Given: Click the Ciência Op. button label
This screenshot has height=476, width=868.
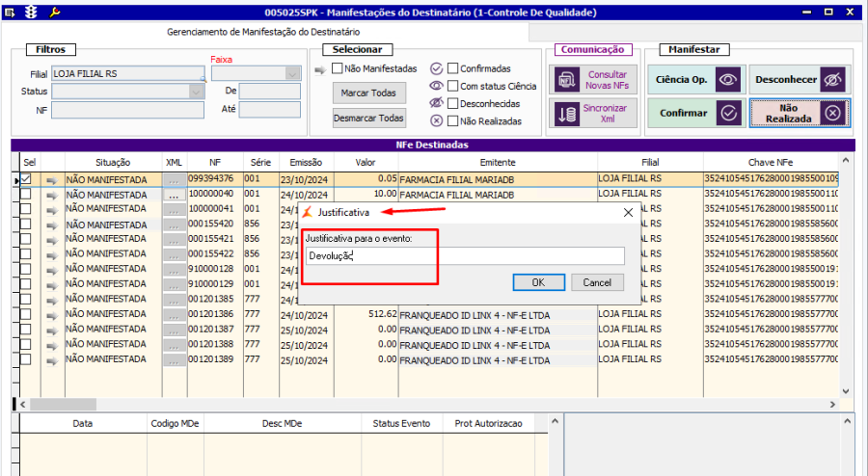Looking at the screenshot, I should [x=682, y=80].
